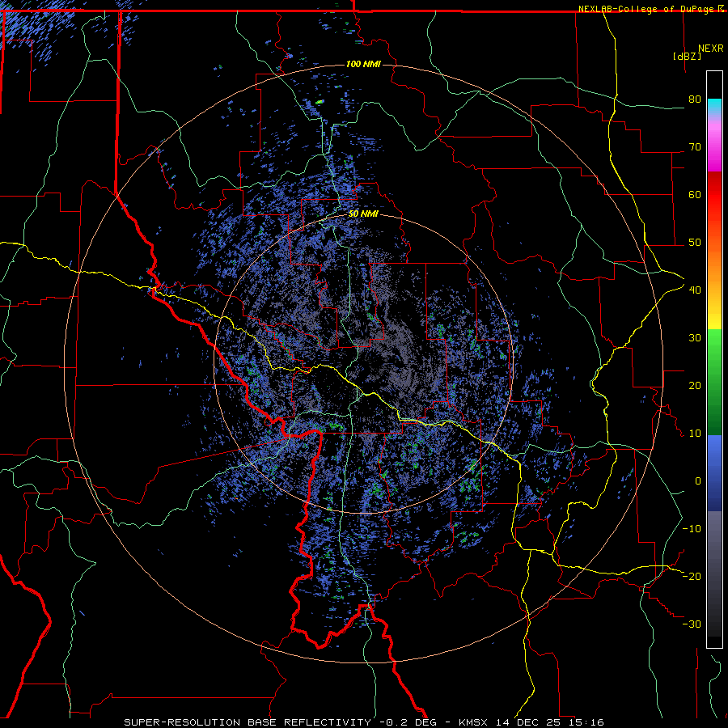Click the "14 DEC 25" date text

527,722
